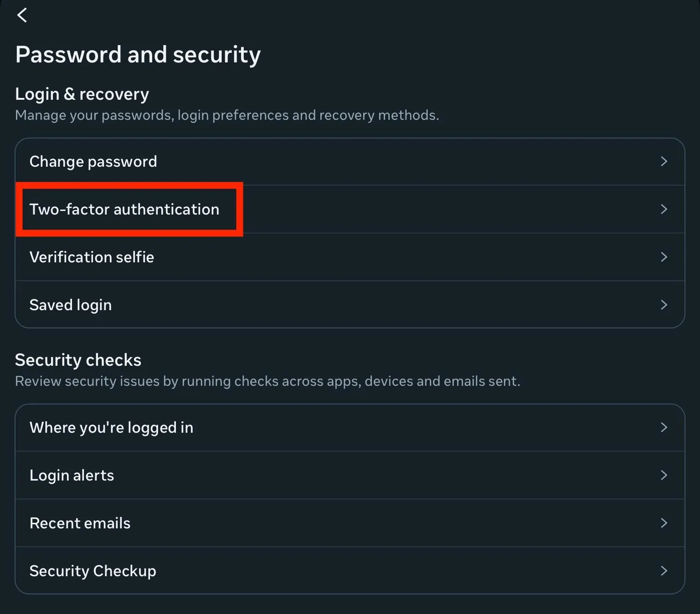Open the Change password option
The height and width of the screenshot is (614, 700).
(x=93, y=161)
